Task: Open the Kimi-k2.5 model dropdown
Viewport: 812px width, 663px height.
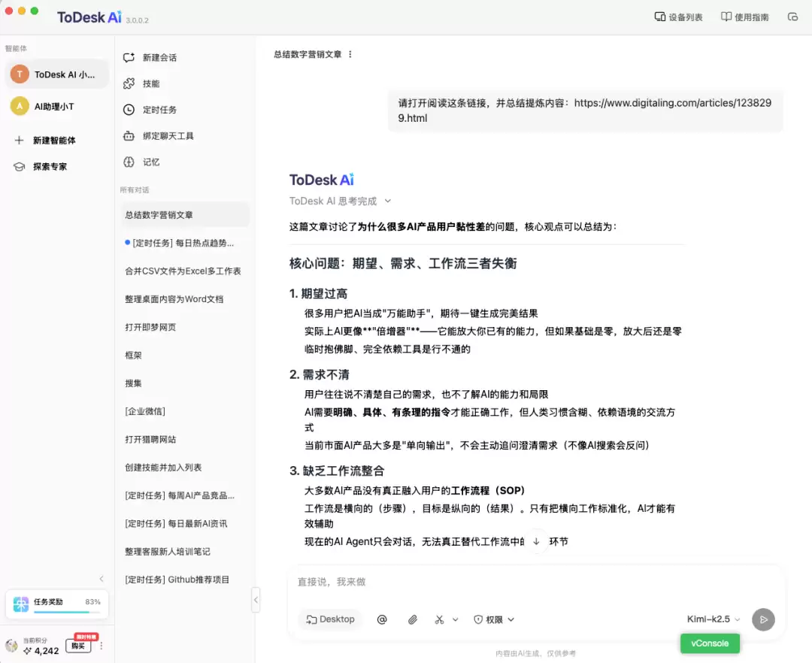Action: (x=713, y=619)
